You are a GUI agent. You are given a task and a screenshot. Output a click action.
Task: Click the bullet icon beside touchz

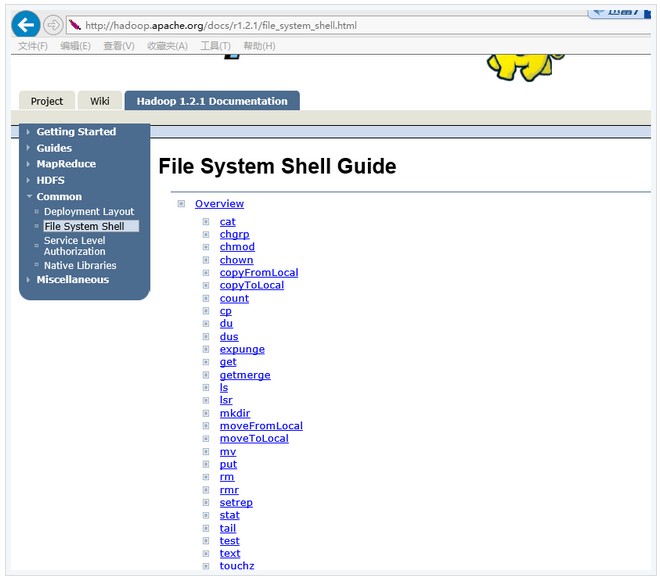pyautogui.click(x=206, y=566)
